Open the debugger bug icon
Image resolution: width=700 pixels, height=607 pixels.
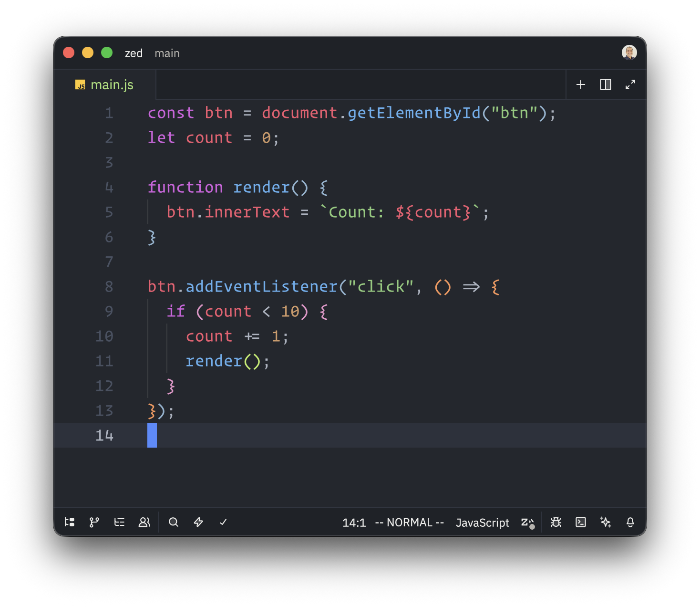(x=556, y=522)
